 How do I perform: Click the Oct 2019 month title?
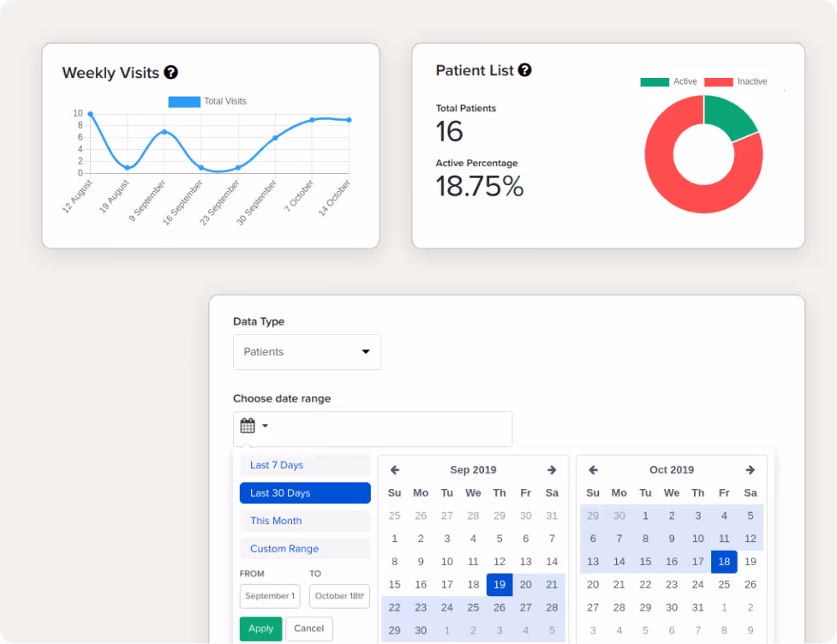coord(672,470)
